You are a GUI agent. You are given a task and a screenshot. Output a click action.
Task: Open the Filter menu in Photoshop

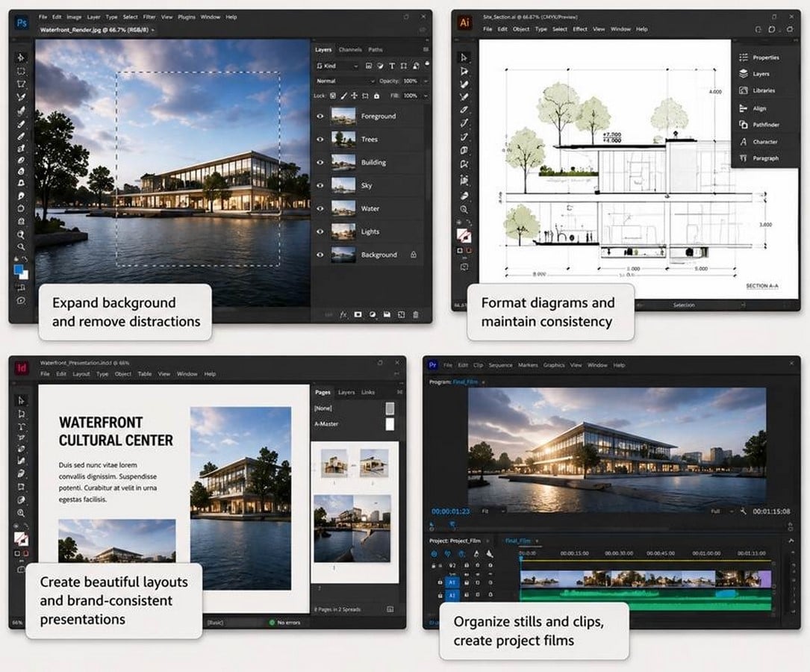click(x=149, y=17)
